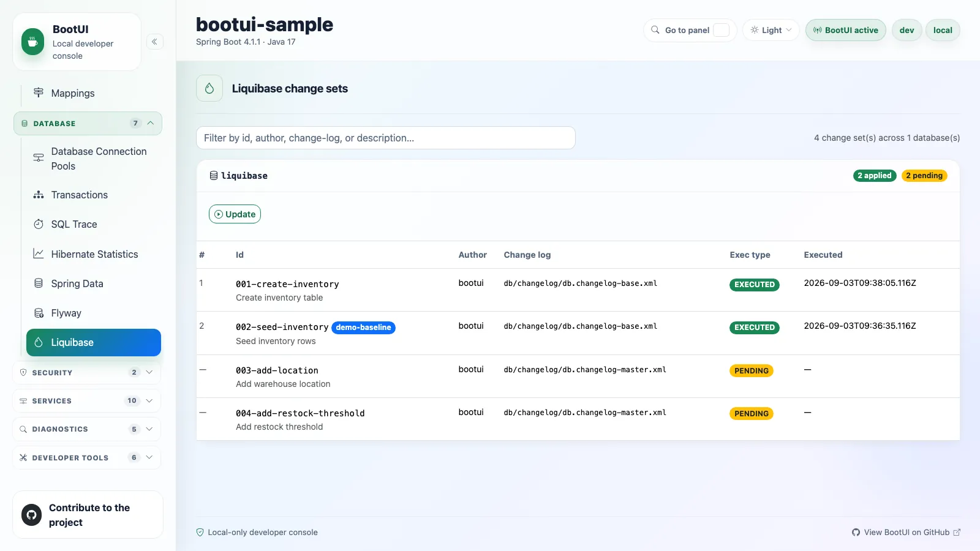Click the search icon in Go to panel
Screen dimensions: 980x551
tap(655, 30)
